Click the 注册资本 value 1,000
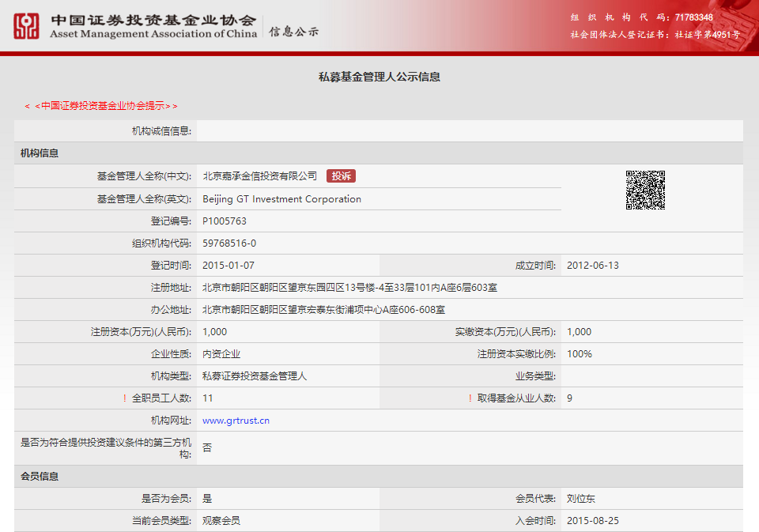 pyautogui.click(x=214, y=332)
